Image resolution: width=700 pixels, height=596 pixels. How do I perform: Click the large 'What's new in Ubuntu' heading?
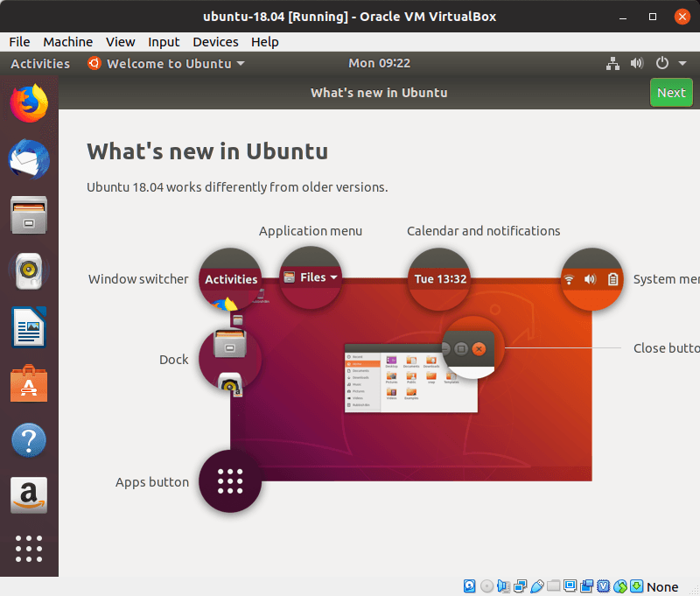pyautogui.click(x=207, y=151)
